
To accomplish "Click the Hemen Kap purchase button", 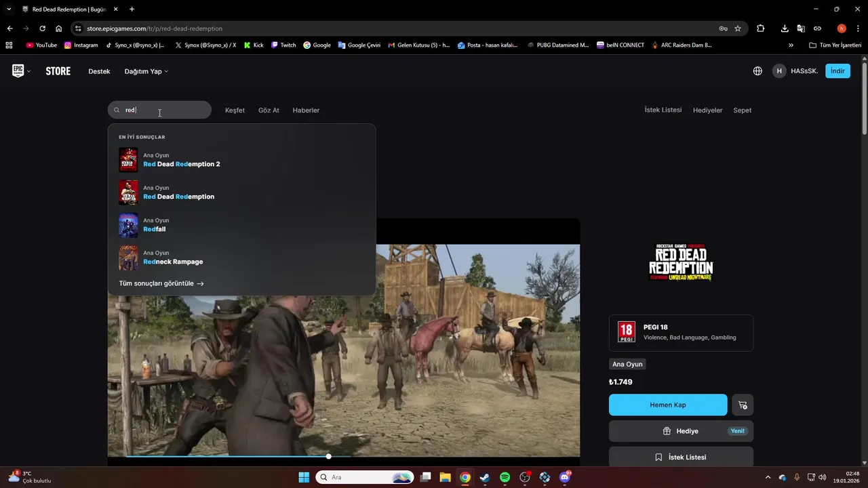I will tap(668, 405).
